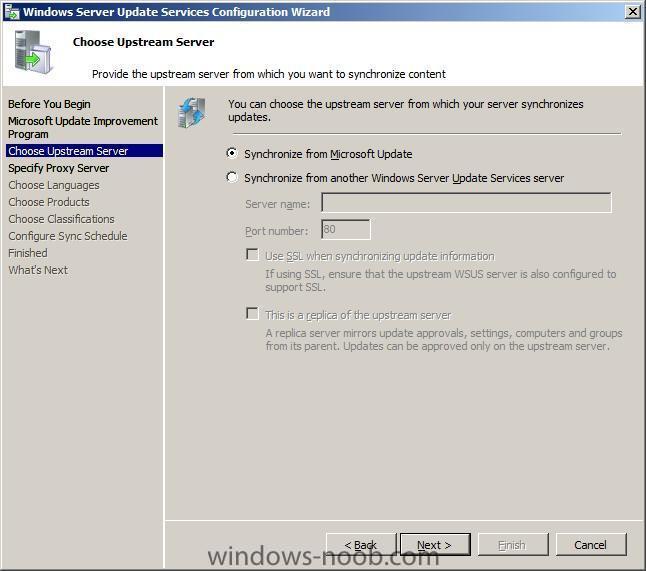646x571 pixels.
Task: Open Microsoft Update Improvement Program step
Action: (83, 127)
